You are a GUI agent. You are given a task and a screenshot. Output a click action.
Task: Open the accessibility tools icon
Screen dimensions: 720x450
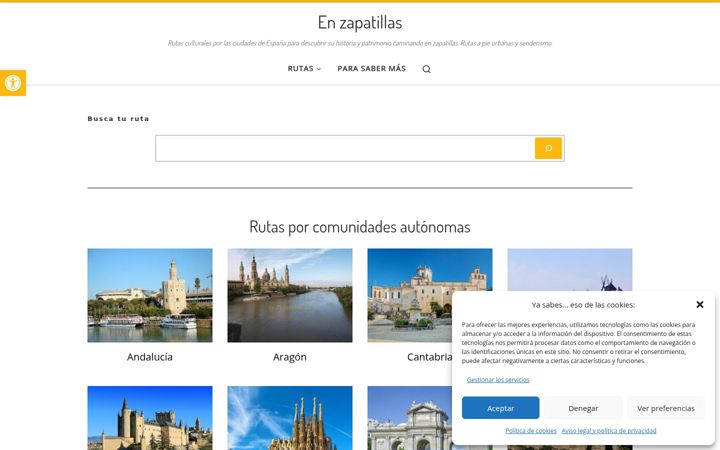click(x=13, y=83)
